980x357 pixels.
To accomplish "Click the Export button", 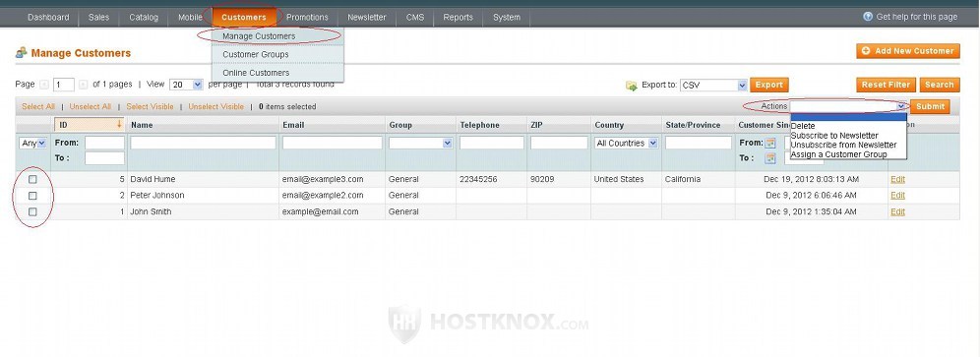I will pos(769,85).
